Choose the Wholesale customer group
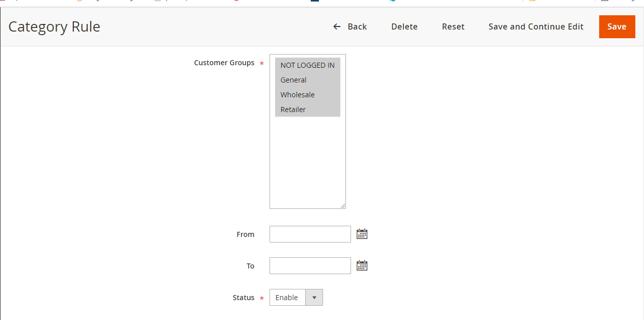Screen dimensions: 644x320 coord(298,95)
